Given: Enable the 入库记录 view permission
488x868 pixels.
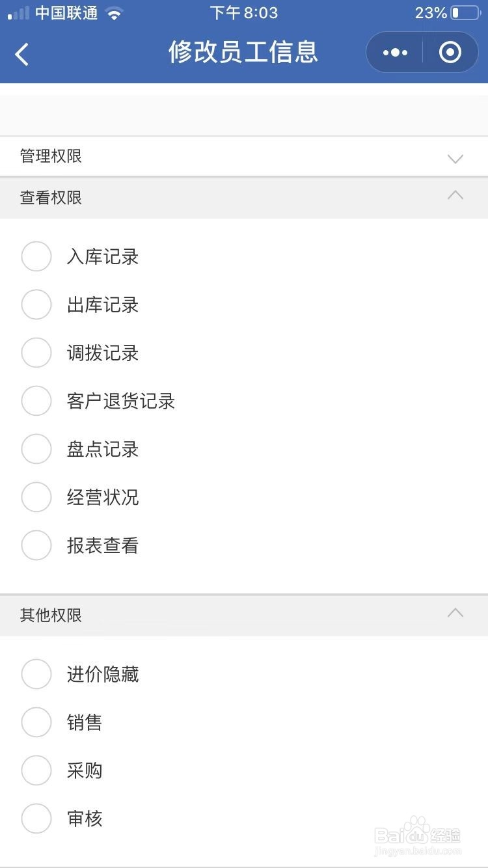Looking at the screenshot, I should (36, 256).
